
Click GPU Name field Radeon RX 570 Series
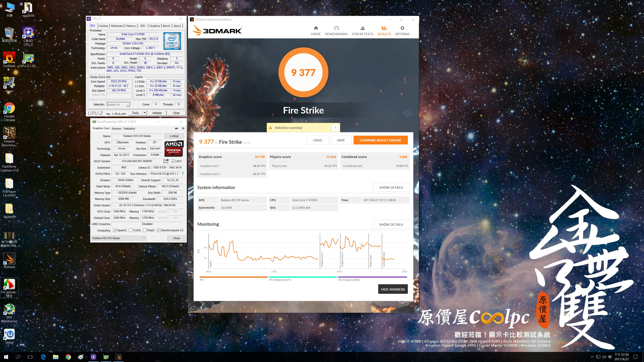(x=137, y=136)
